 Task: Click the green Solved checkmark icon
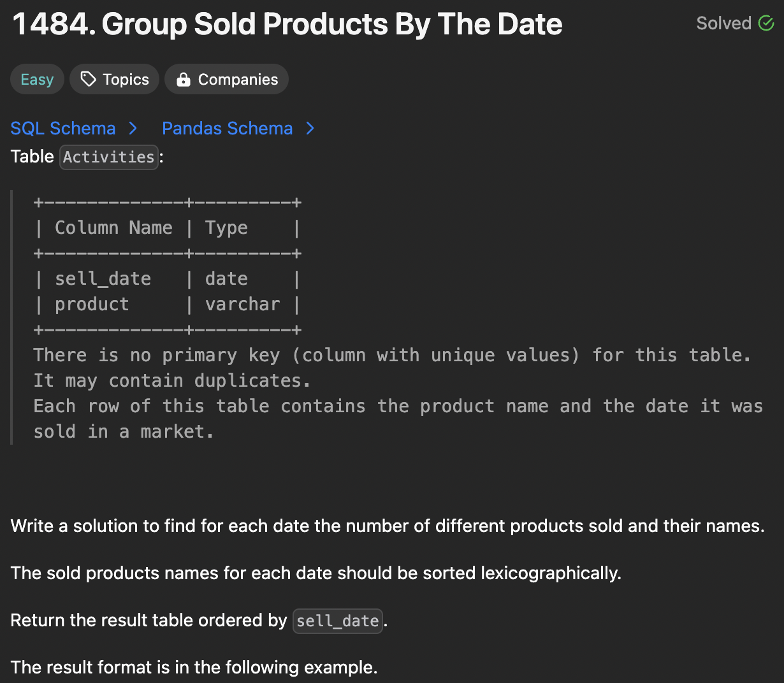(766, 24)
